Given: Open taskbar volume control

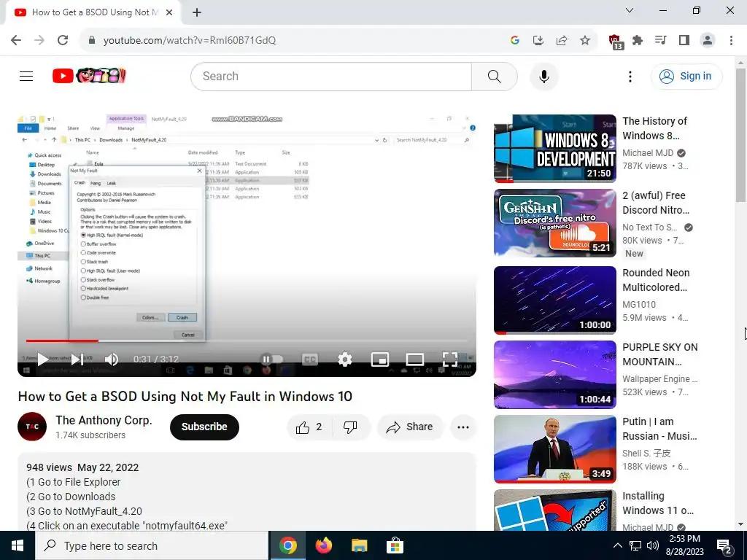Looking at the screenshot, I should (653, 545).
